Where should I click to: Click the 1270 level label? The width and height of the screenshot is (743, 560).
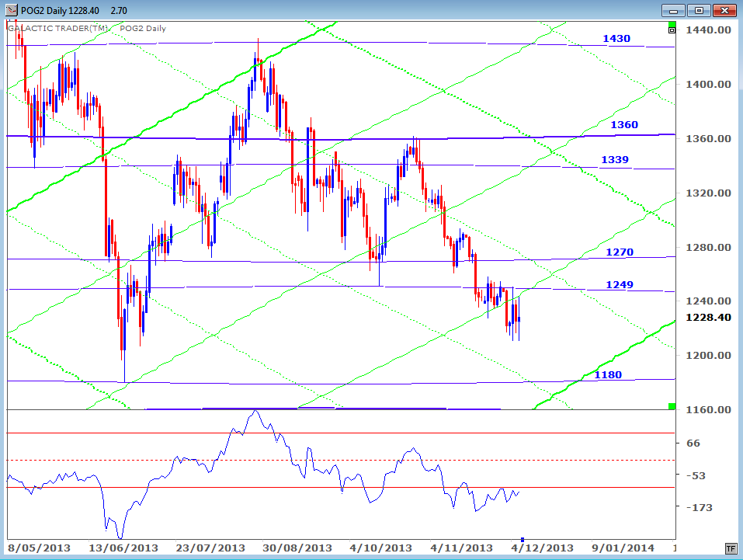click(x=620, y=252)
